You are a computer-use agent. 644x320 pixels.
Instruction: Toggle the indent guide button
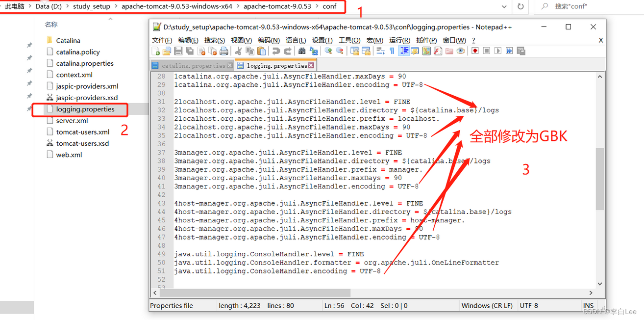404,51
